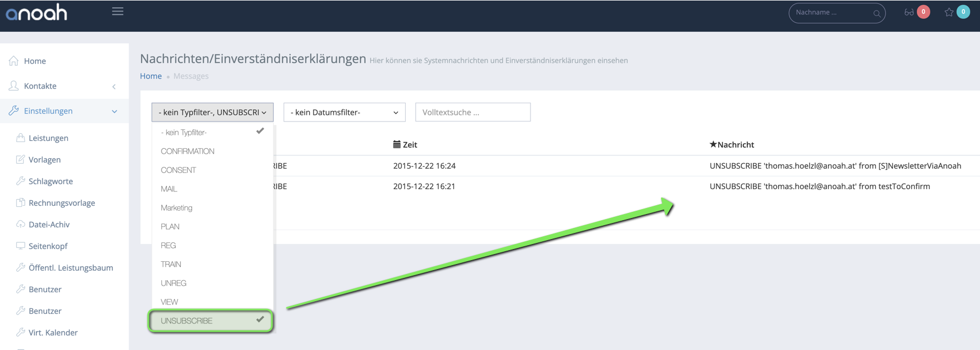Deselect the UNSUBSCRIBE filter option
980x350 pixels.
click(x=211, y=321)
